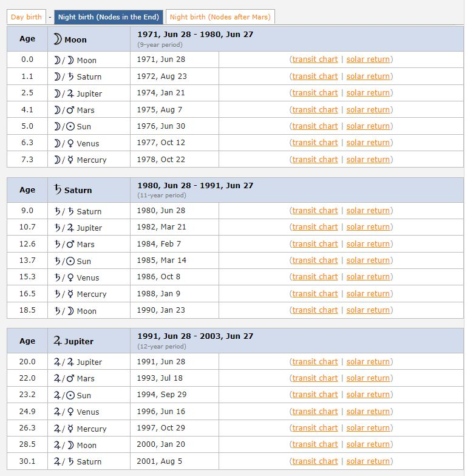The height and width of the screenshot is (476, 473).
Task: Open Night birth (Nodes after Mars) tab
Action: coord(220,17)
